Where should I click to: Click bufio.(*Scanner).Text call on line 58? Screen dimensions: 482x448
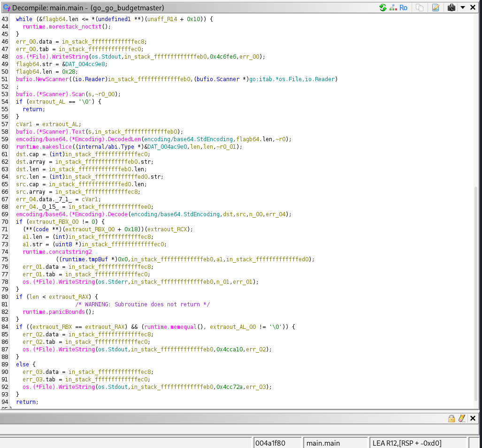[x=50, y=132]
